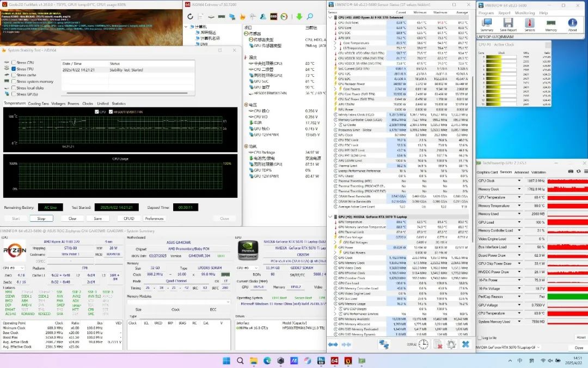Image resolution: width=588 pixels, height=368 pixels.
Task: Open the Program menu in HWiNFO
Action: 486,13
